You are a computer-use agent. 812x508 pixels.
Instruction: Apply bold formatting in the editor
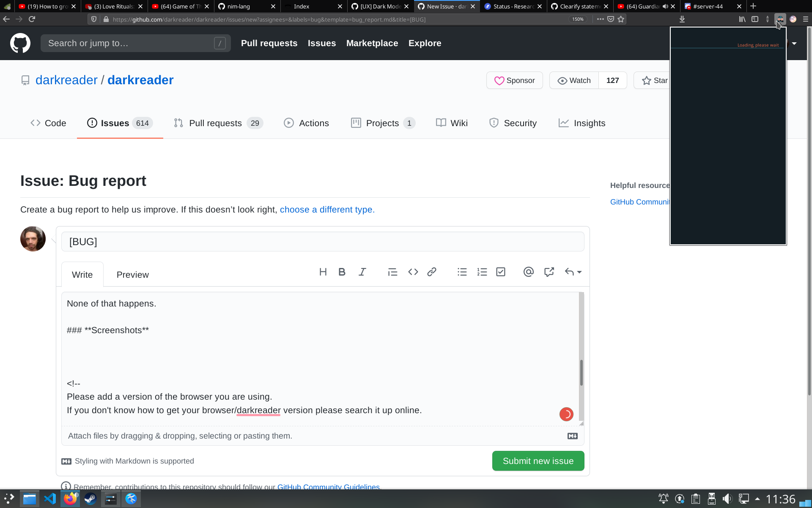pyautogui.click(x=342, y=272)
